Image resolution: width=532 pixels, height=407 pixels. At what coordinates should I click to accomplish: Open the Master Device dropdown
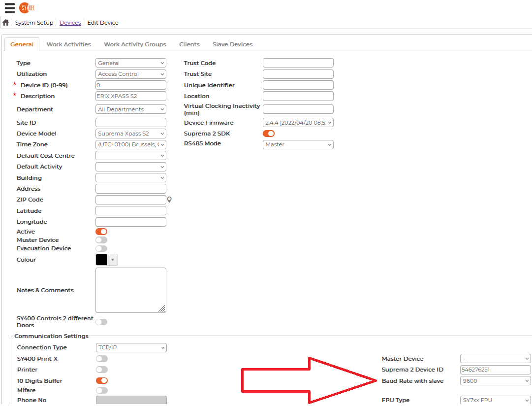[x=496, y=359]
